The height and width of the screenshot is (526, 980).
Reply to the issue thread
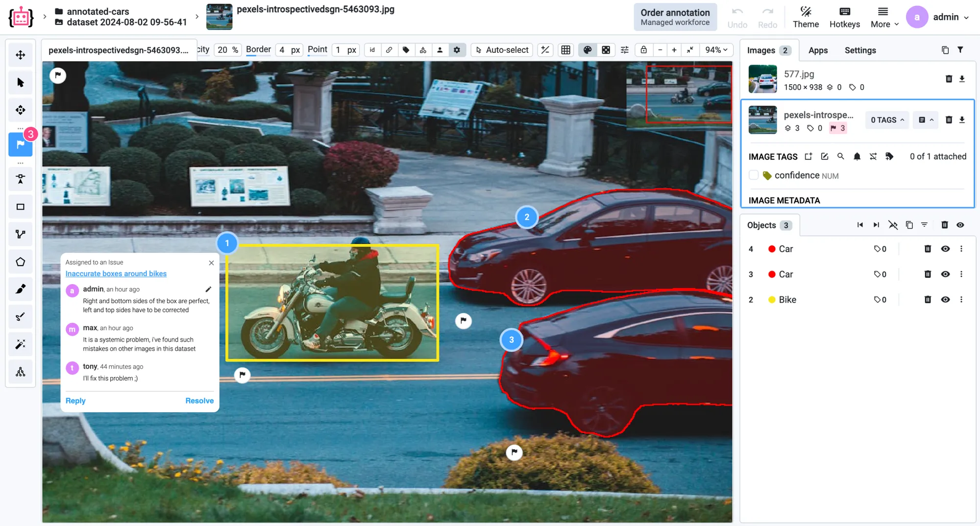pos(75,401)
